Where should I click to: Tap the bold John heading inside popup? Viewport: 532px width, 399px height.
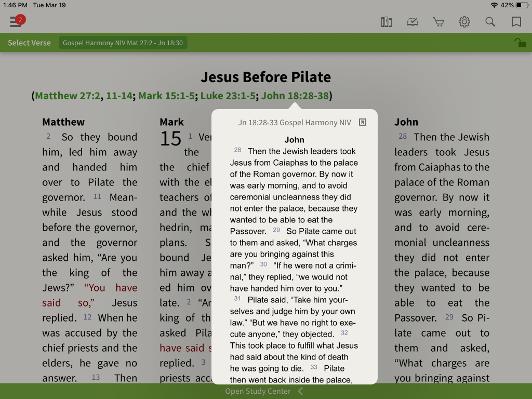294,140
